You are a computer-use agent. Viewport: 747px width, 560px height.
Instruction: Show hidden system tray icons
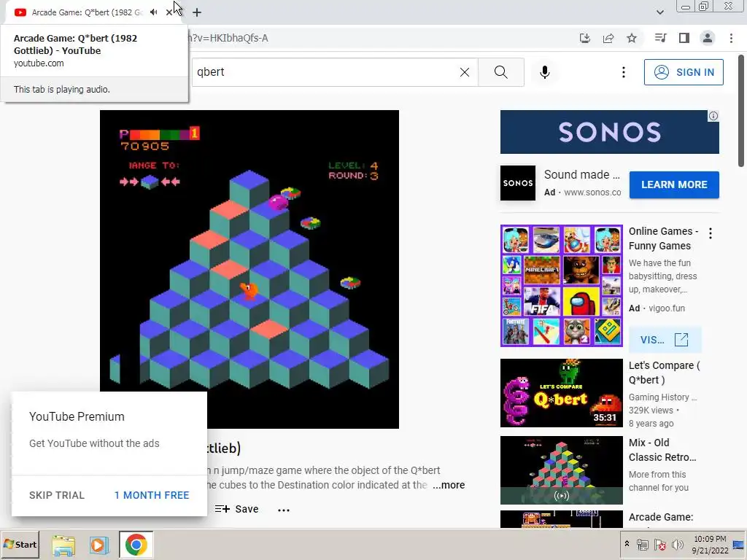coord(627,544)
